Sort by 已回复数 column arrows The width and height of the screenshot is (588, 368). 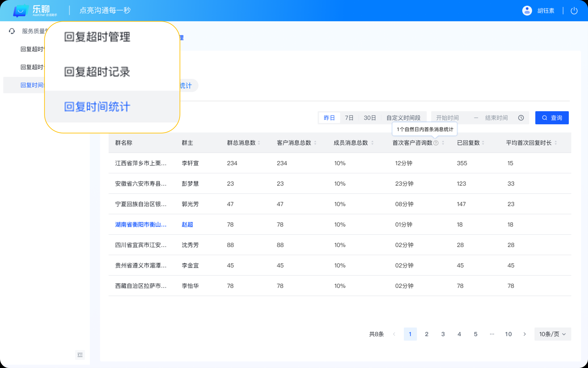(483, 143)
